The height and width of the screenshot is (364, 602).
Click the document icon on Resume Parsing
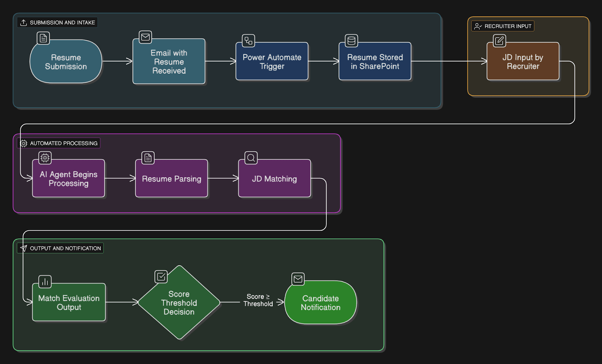click(147, 158)
